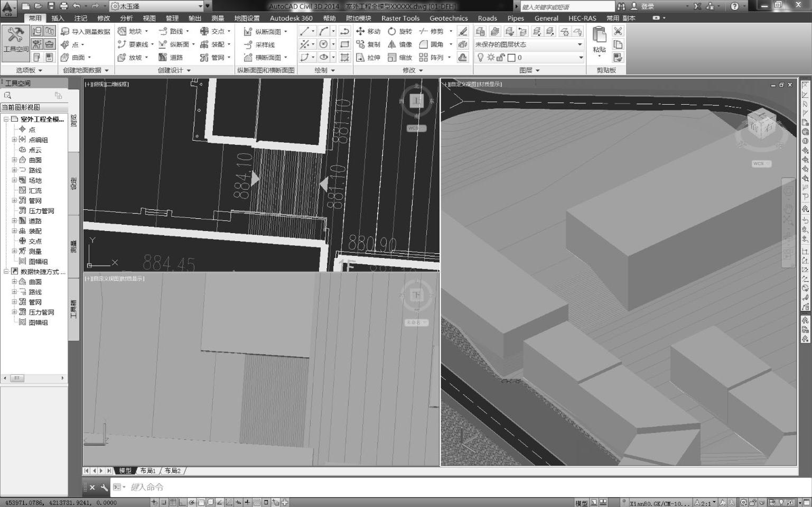812x507 pixels.
Task: Toggle the layer on/off light bulb
Action: (480, 58)
